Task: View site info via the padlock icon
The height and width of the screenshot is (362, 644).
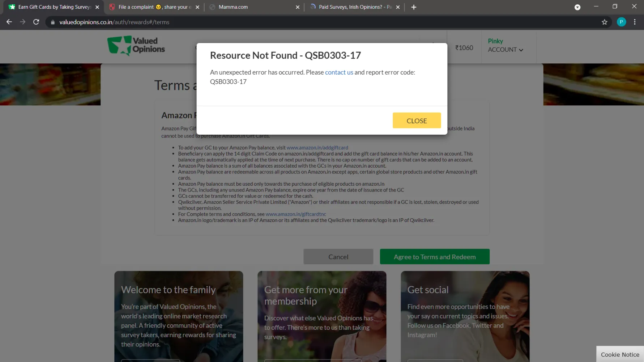Action: click(53, 22)
